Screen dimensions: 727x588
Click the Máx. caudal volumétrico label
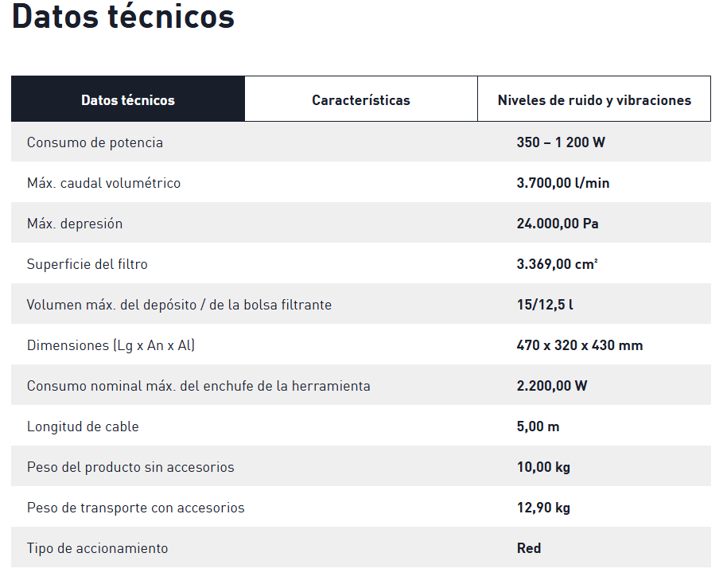(x=103, y=183)
